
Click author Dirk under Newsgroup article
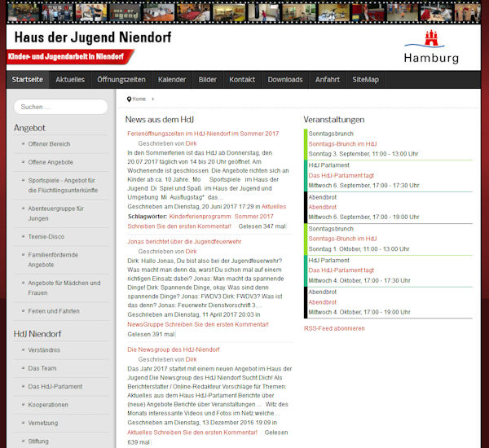(192, 359)
